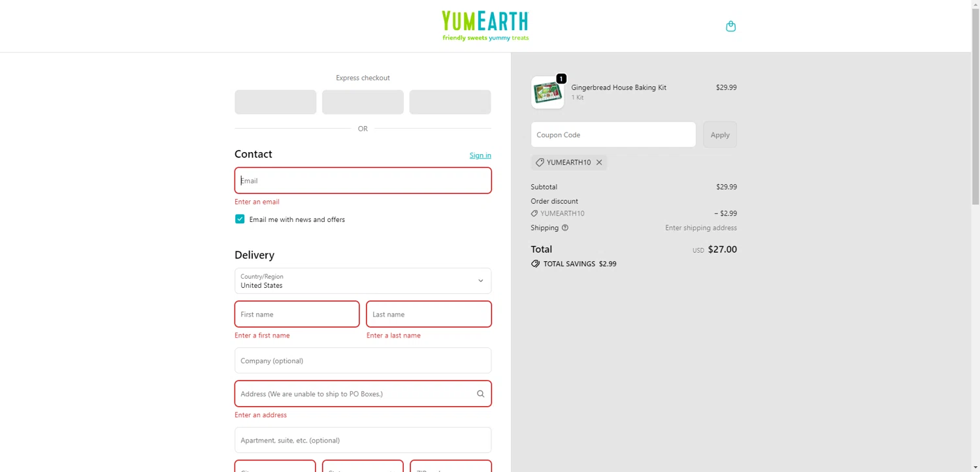The image size is (980, 472).
Task: Click the Sign in link
Action: coord(480,155)
